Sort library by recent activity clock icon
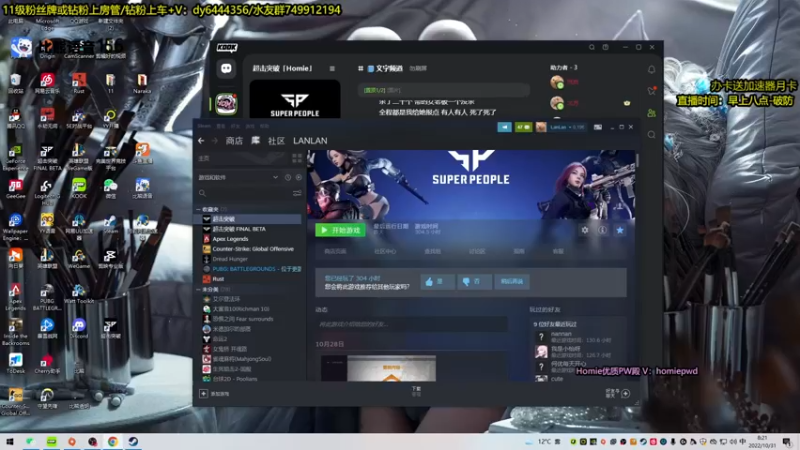 pos(288,178)
